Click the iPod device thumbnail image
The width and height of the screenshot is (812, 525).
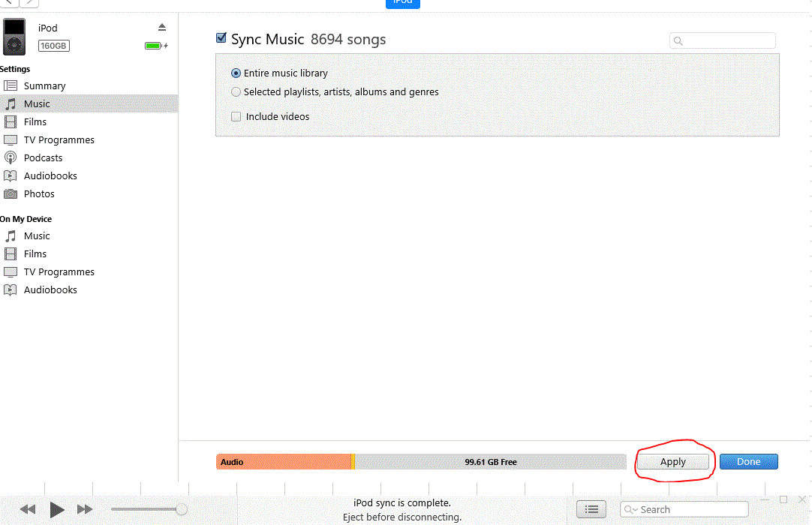(x=14, y=36)
